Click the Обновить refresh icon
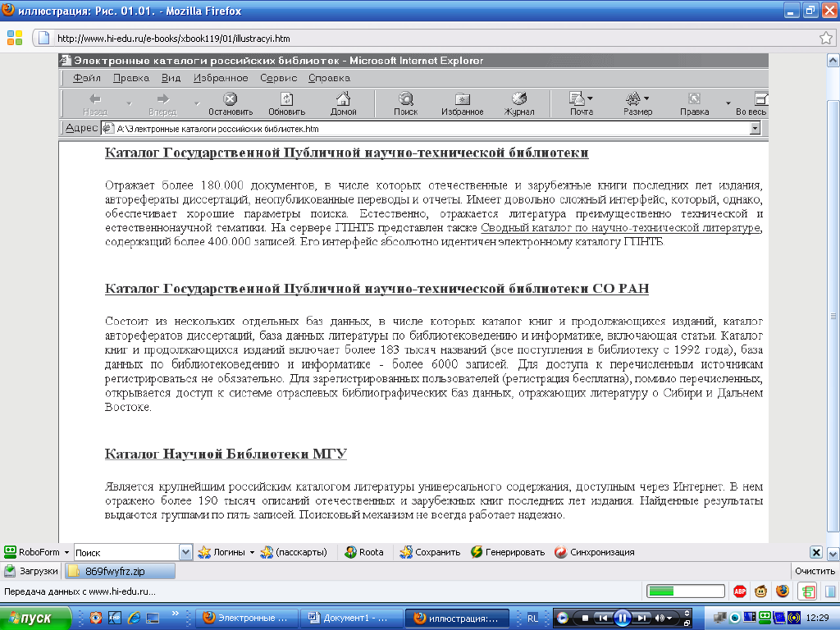 pos(286,98)
